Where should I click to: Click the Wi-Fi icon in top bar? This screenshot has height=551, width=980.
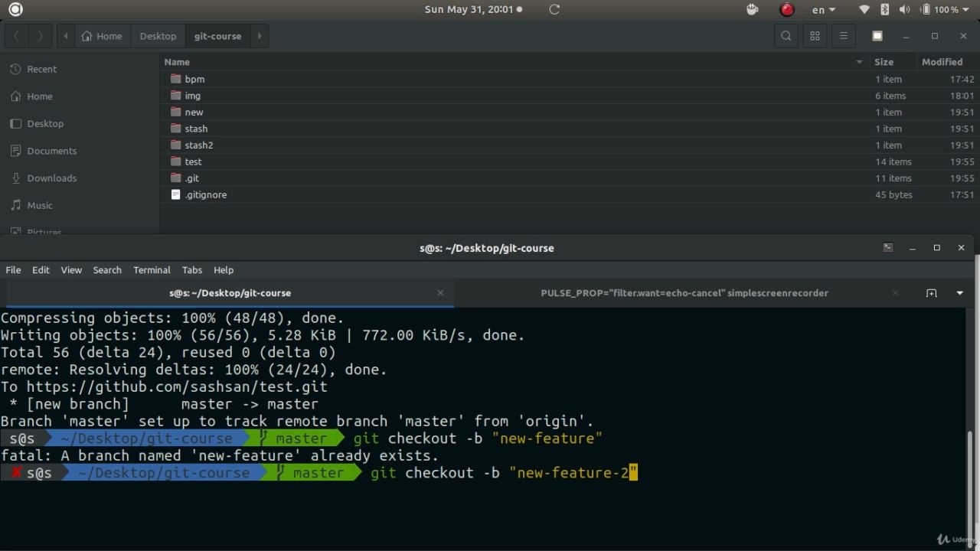tap(864, 9)
